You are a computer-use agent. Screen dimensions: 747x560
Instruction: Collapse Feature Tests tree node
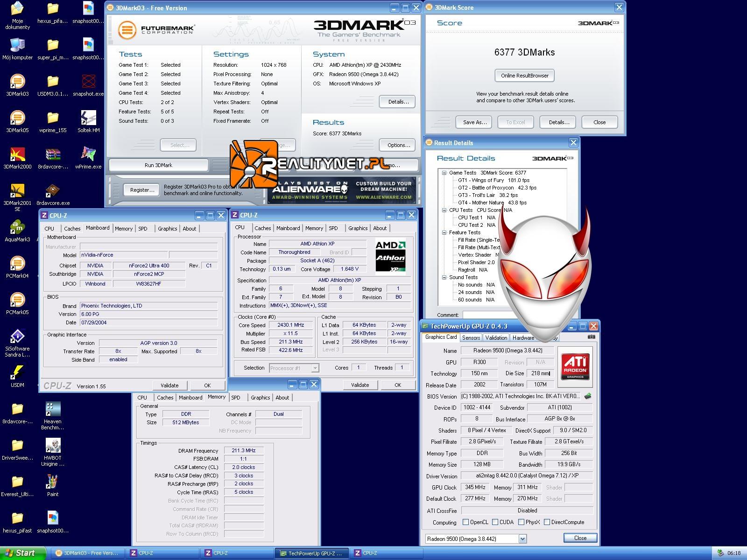[x=444, y=232]
